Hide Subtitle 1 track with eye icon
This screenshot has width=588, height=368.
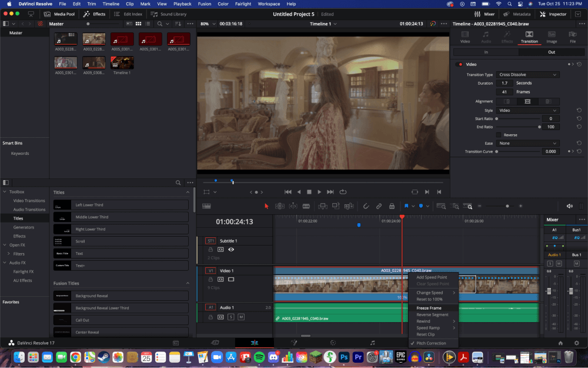click(x=231, y=250)
